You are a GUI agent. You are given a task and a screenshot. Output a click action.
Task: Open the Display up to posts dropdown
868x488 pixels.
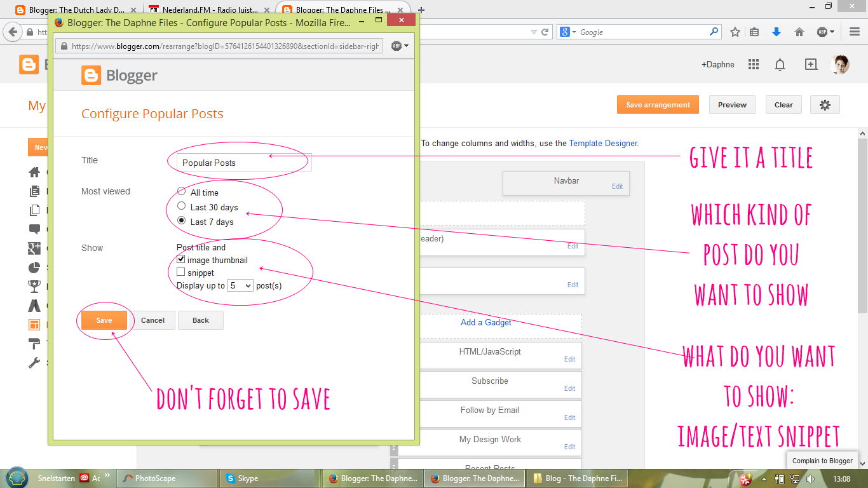240,285
